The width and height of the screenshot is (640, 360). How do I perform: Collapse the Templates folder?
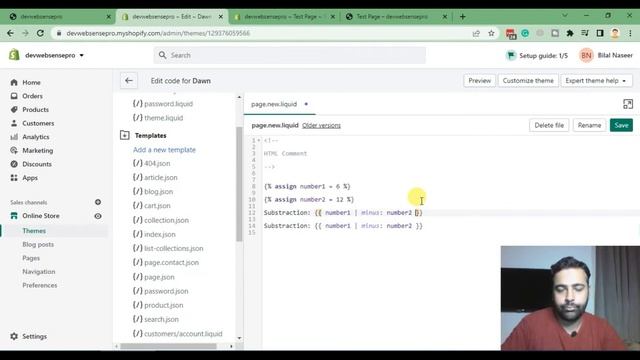coord(124,135)
